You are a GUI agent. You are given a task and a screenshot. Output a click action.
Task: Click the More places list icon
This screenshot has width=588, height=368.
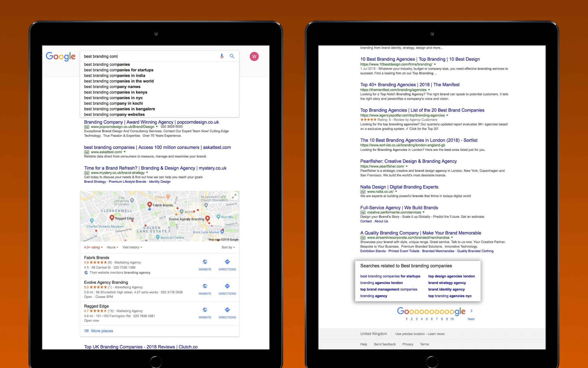click(x=86, y=331)
